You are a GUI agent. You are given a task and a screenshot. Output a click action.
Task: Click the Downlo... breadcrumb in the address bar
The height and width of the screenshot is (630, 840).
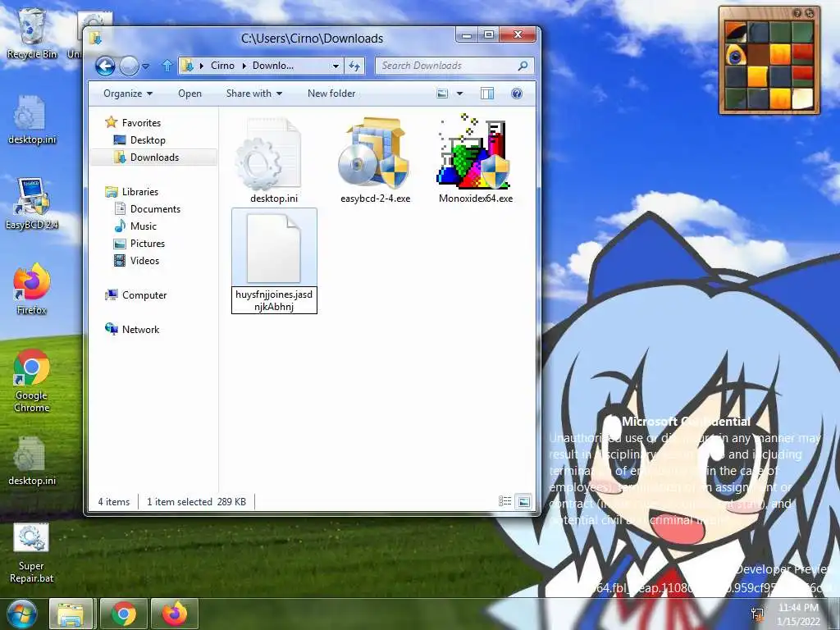coord(272,66)
